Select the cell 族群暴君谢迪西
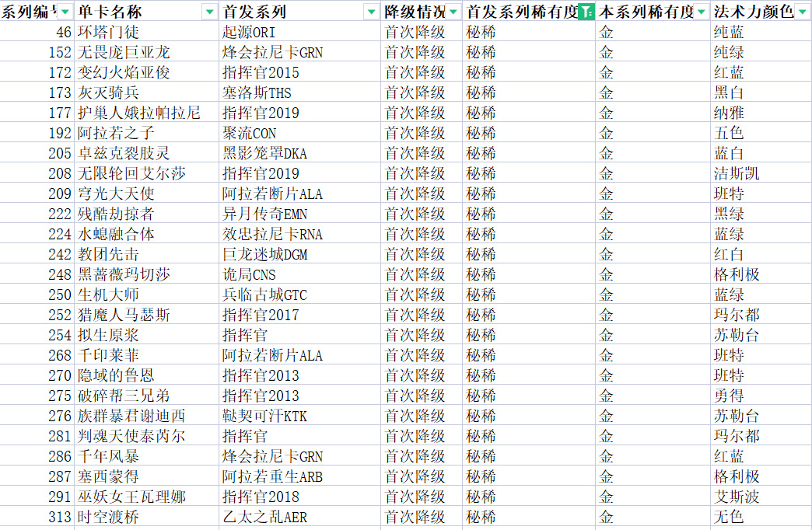 point(146,416)
